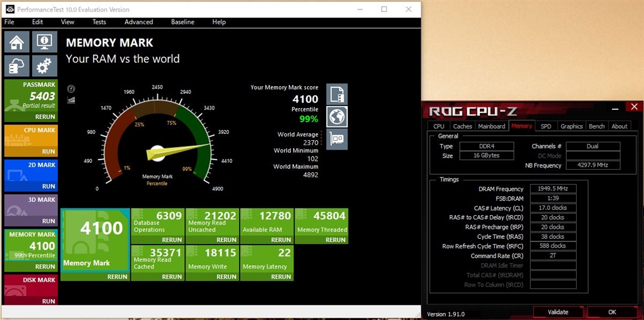Switch to the SPD tab in CPU-Z
This screenshot has height=320, width=644.
click(x=546, y=126)
